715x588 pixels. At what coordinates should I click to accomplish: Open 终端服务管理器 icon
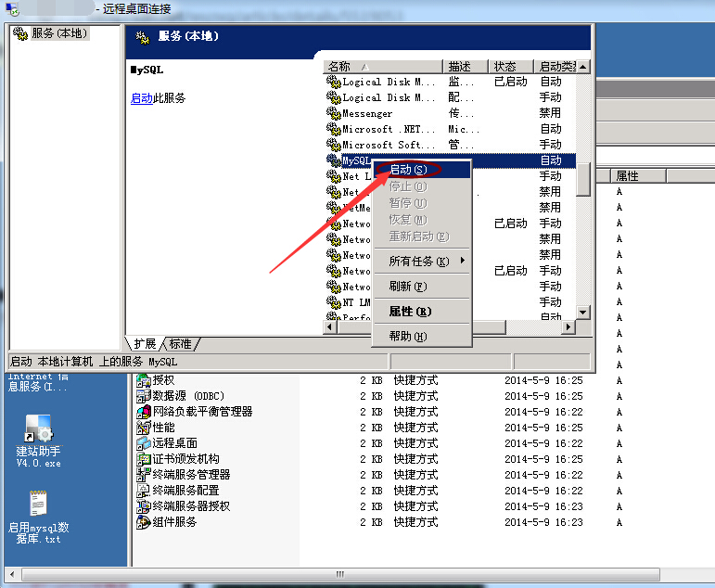[144, 475]
